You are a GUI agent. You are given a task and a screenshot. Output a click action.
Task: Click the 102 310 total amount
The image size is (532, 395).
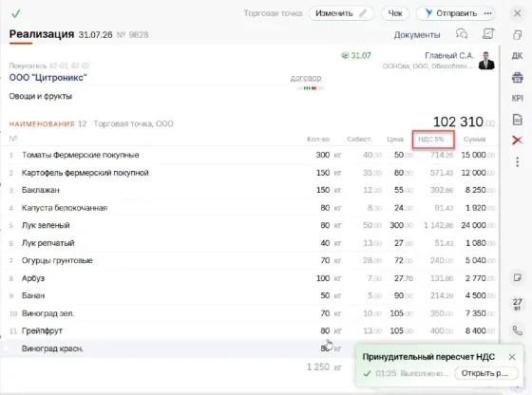coord(464,122)
